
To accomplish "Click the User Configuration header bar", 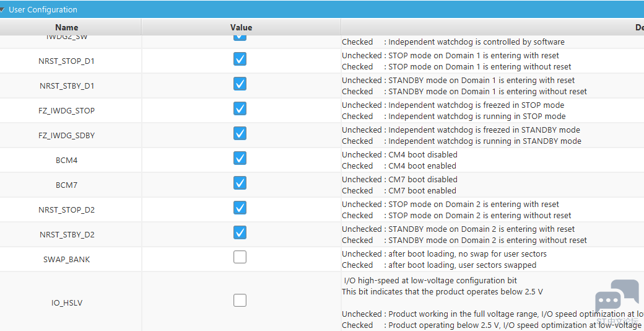I will tap(322, 9).
